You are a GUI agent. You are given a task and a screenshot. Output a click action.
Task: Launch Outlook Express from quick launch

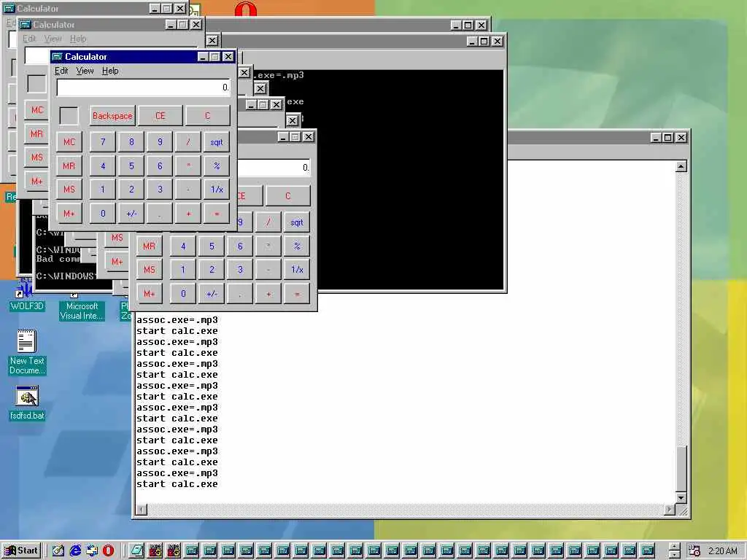[x=92, y=551]
